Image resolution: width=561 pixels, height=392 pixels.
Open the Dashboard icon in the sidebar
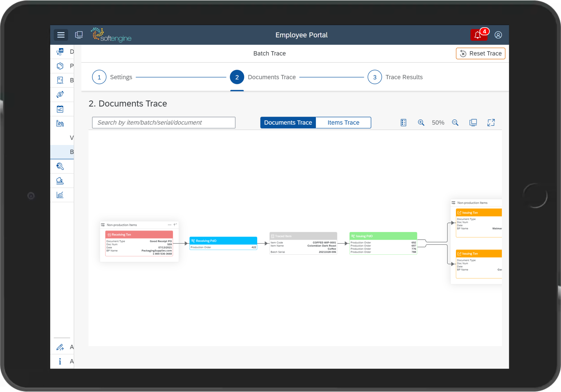pos(60,52)
